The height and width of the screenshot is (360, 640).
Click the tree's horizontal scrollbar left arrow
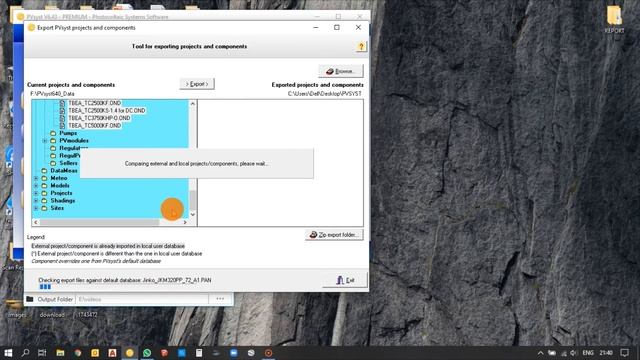coord(36,222)
